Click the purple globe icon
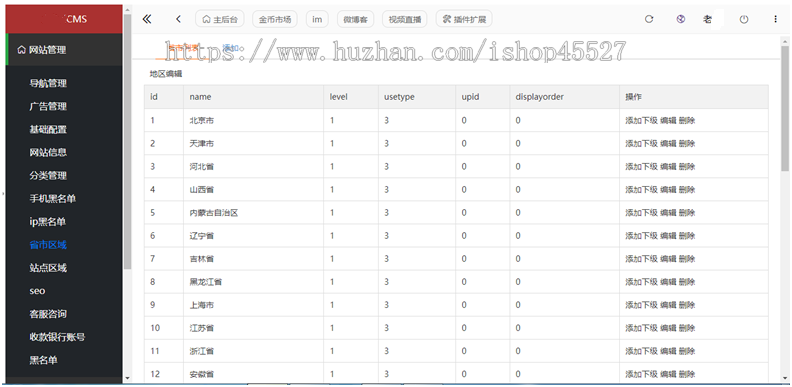Viewport: 792px width, 387px height. (680, 19)
